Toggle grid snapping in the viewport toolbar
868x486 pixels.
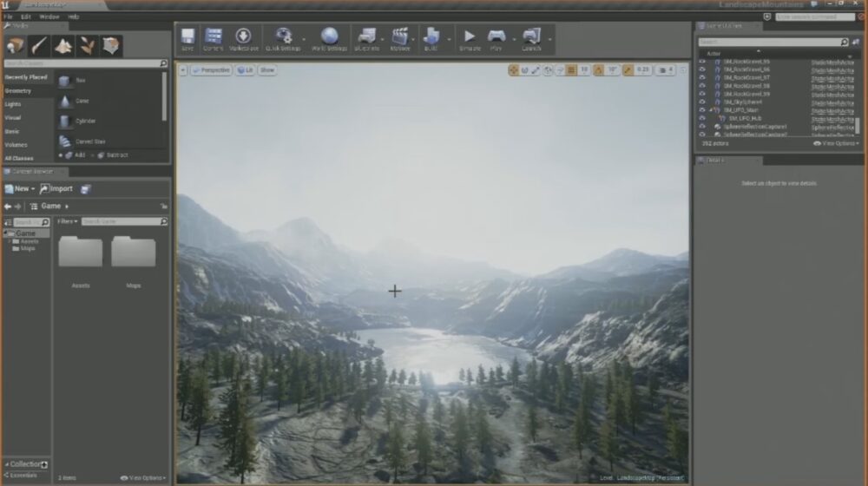point(571,70)
